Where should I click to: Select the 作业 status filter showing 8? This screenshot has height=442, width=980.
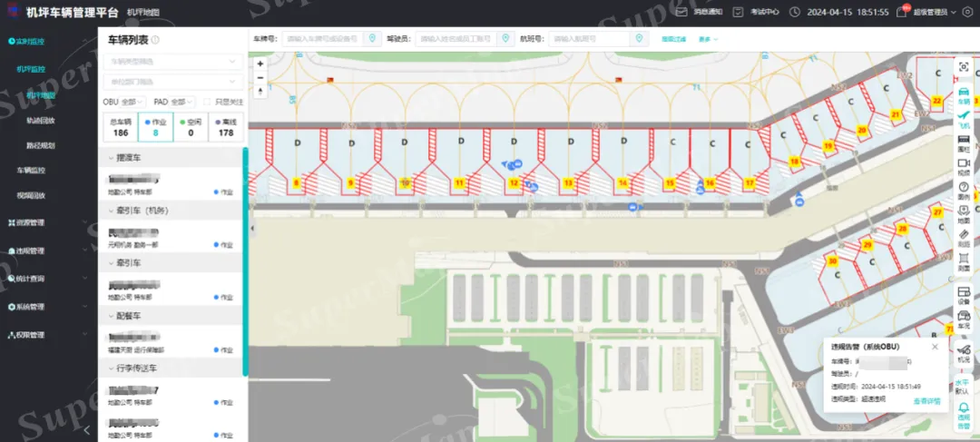tap(155, 127)
